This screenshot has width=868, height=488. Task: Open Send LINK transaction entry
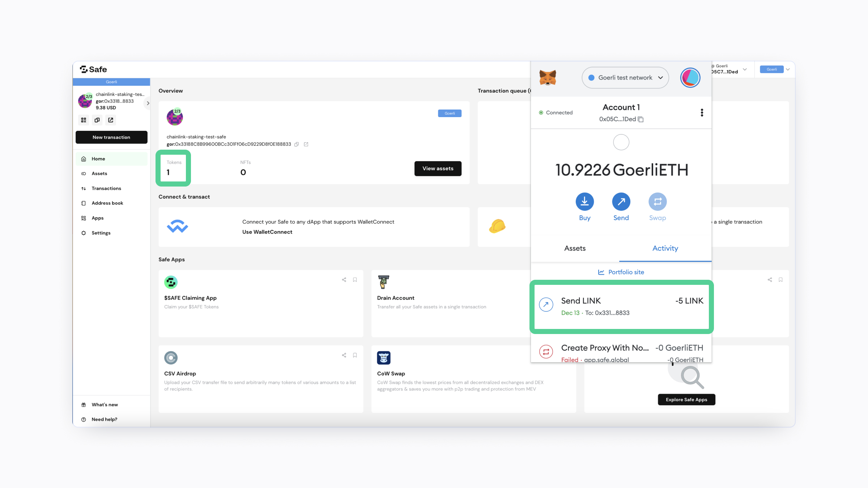[621, 307]
